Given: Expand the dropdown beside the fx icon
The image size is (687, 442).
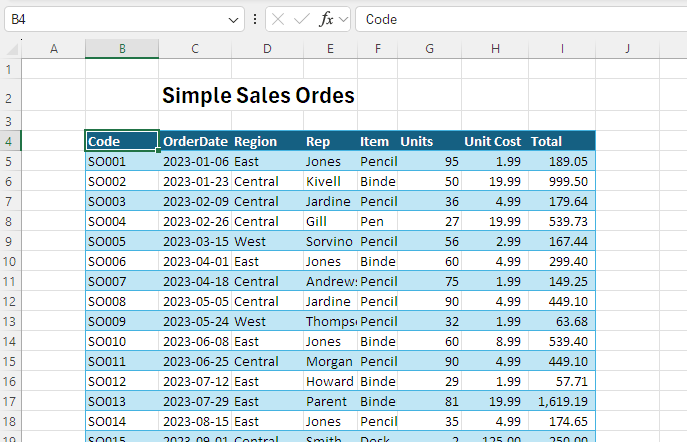Looking at the screenshot, I should pos(344,19).
